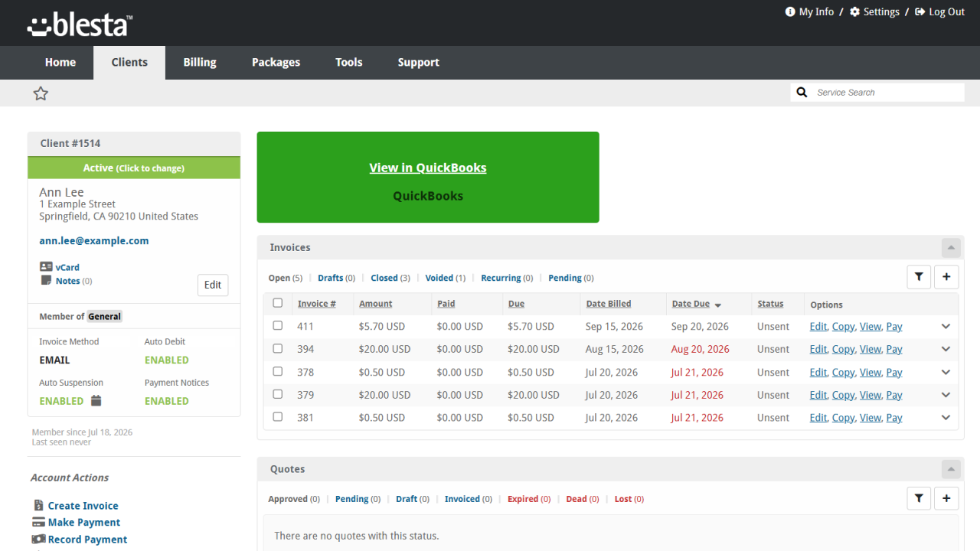
Task: Sort by Amount column header
Action: pos(376,304)
